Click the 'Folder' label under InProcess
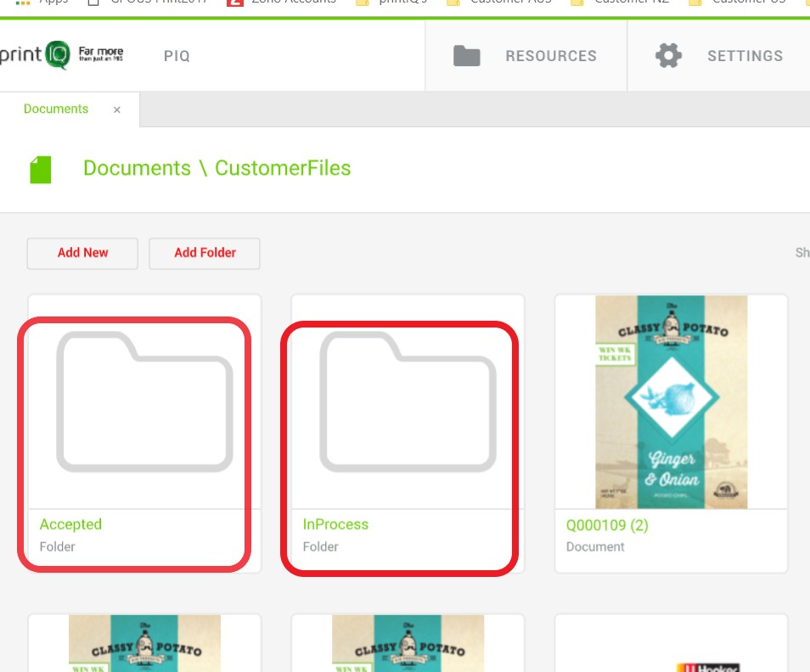810x672 pixels. (320, 546)
